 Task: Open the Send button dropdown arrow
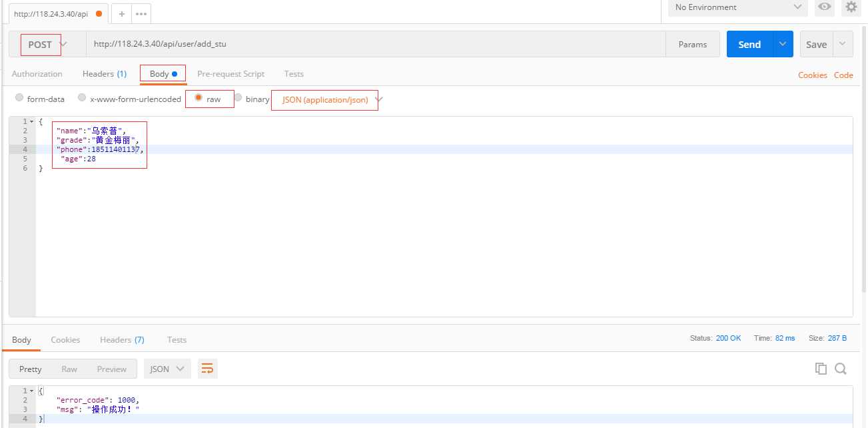[783, 45]
